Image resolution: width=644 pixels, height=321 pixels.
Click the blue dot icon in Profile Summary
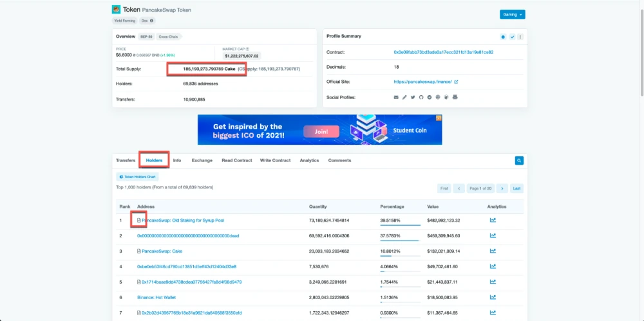pyautogui.click(x=503, y=37)
